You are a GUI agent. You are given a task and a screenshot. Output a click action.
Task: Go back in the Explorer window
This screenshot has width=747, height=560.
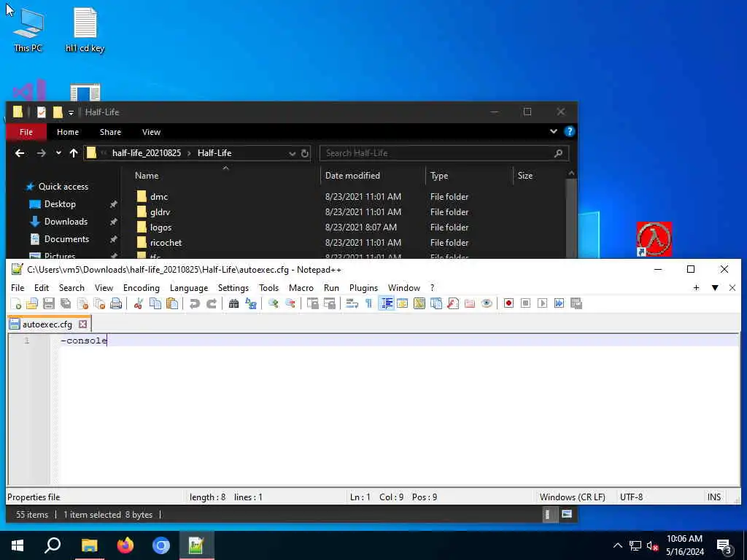(x=20, y=153)
